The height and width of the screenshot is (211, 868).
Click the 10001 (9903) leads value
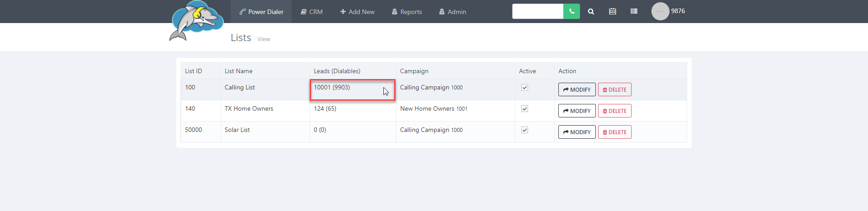coord(332,87)
